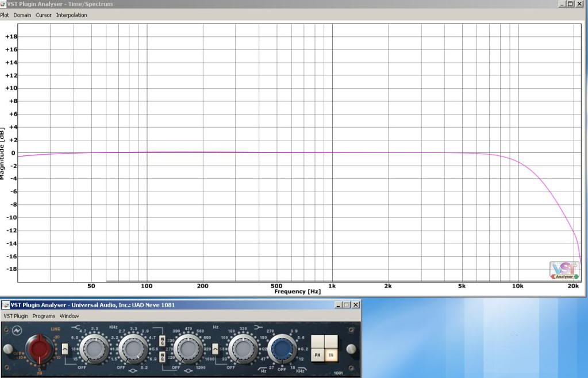Click the low-mid frequency knob
588x378 pixels.
click(189, 349)
